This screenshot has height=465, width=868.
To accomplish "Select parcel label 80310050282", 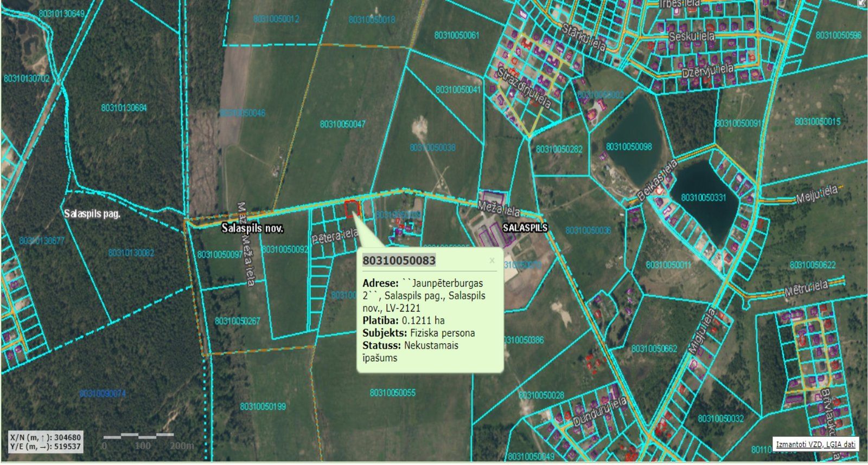I will click(x=559, y=149).
